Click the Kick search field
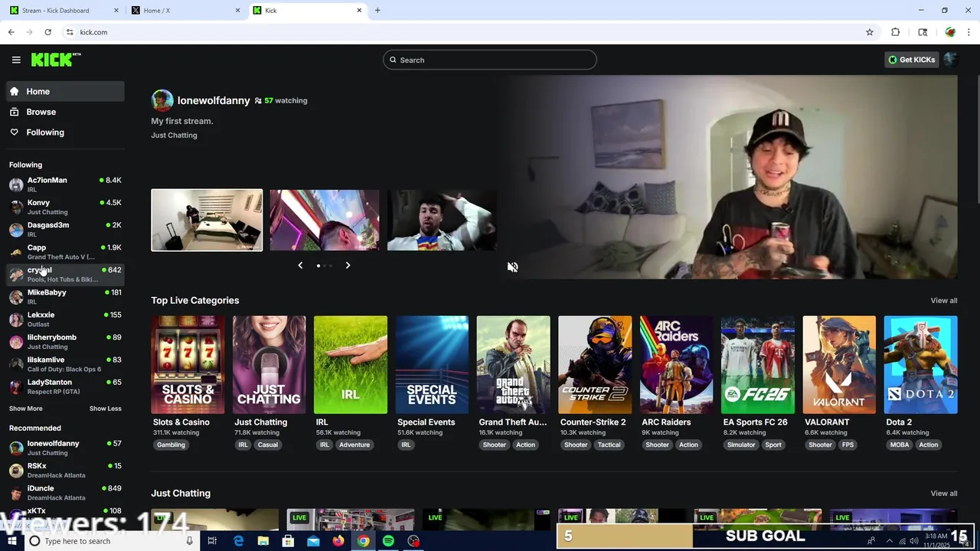This screenshot has width=980, height=551. click(490, 60)
